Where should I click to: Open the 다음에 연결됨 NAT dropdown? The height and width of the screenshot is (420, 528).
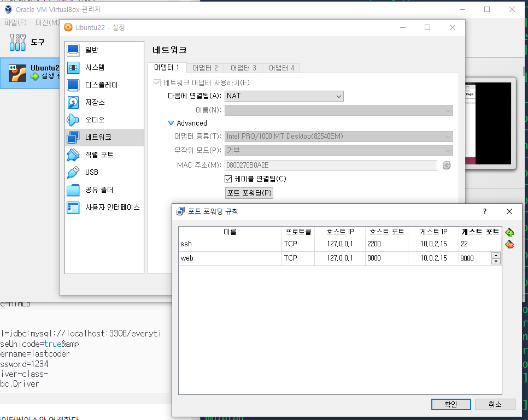pyautogui.click(x=284, y=96)
